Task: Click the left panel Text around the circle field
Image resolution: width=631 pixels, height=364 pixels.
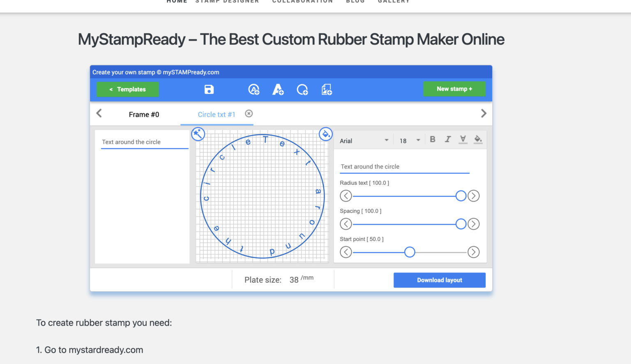Action: tap(145, 142)
